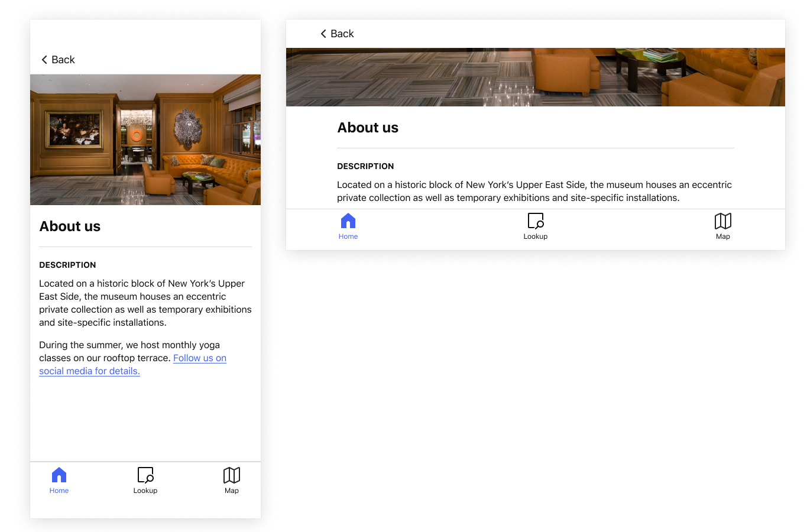Screen dimensions: 807x532
Task: Tap the Lookup icon in landscape mockup
Action: pos(536,221)
